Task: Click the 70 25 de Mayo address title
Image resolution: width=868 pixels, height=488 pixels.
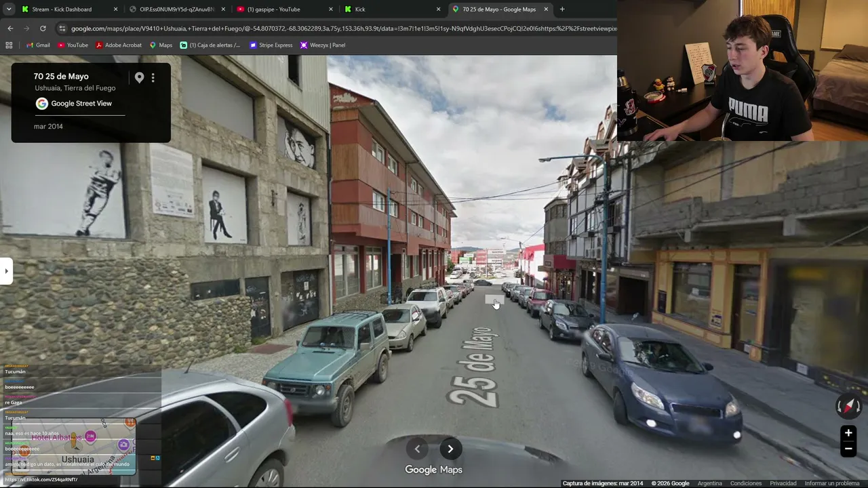Action: [61, 77]
